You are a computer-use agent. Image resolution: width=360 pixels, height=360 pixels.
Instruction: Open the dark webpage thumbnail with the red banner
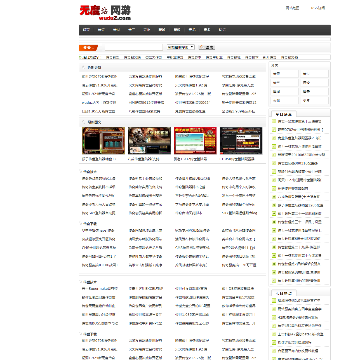241,140
